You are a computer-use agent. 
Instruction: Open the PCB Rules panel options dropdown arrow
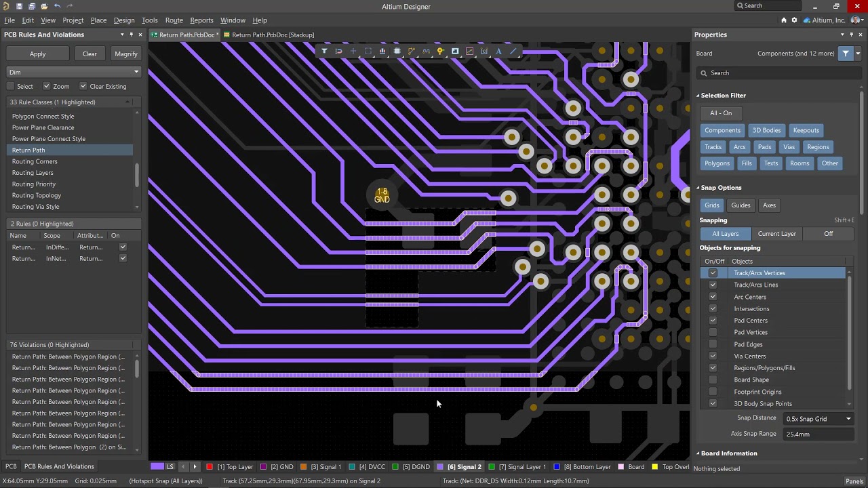[x=122, y=35]
